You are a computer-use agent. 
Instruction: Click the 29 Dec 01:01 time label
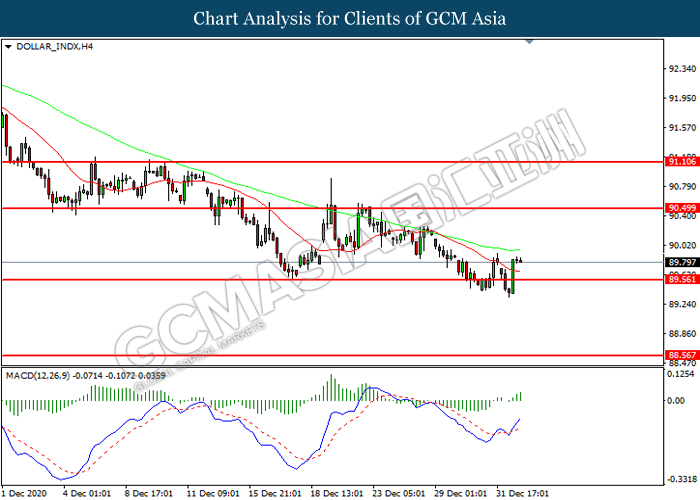460,493
